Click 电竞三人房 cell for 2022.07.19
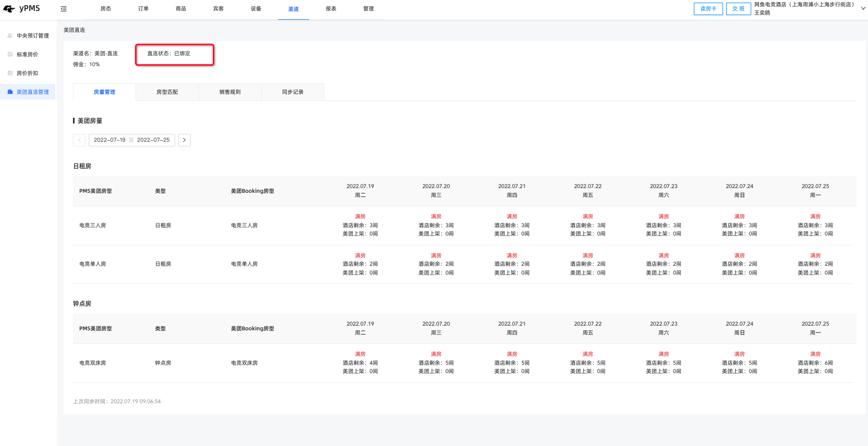This screenshot has height=446, width=868. tap(360, 225)
